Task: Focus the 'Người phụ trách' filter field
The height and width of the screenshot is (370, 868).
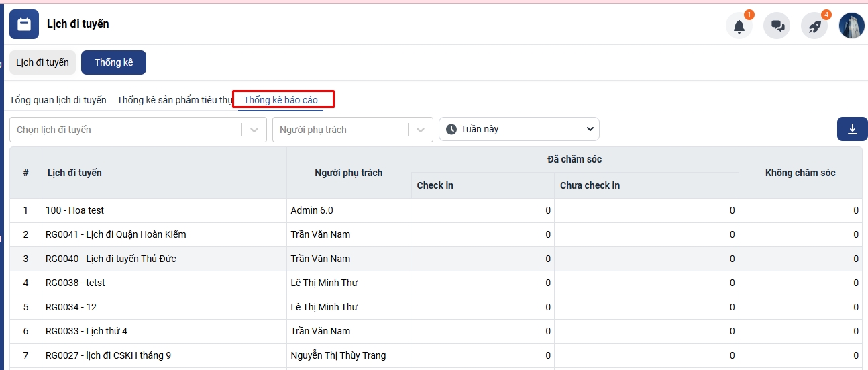Action: pyautogui.click(x=339, y=130)
